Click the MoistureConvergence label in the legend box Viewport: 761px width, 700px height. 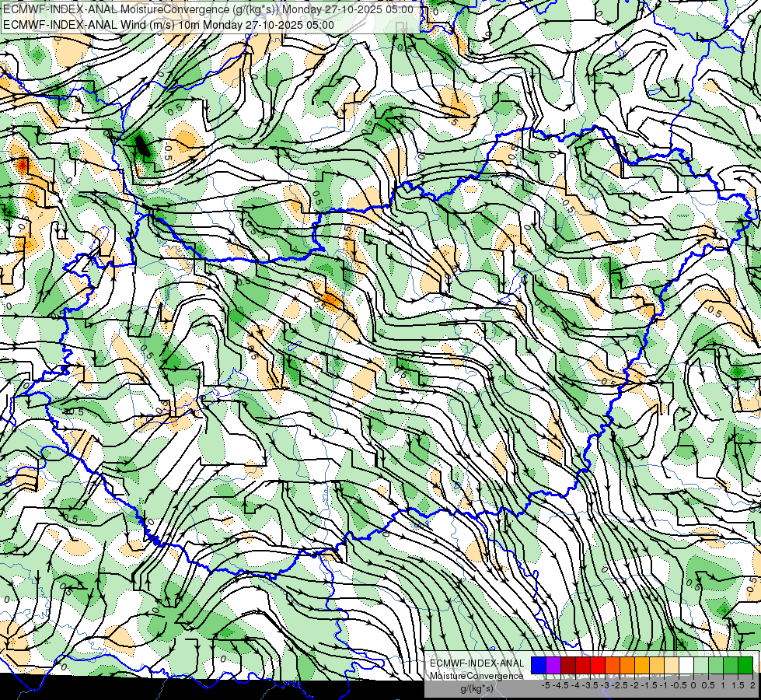(x=476, y=676)
